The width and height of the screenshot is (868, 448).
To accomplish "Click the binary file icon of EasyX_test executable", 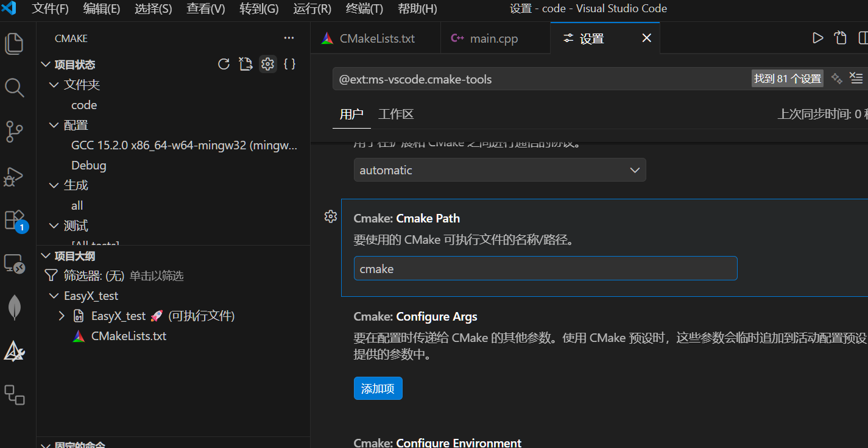I will 79,316.
